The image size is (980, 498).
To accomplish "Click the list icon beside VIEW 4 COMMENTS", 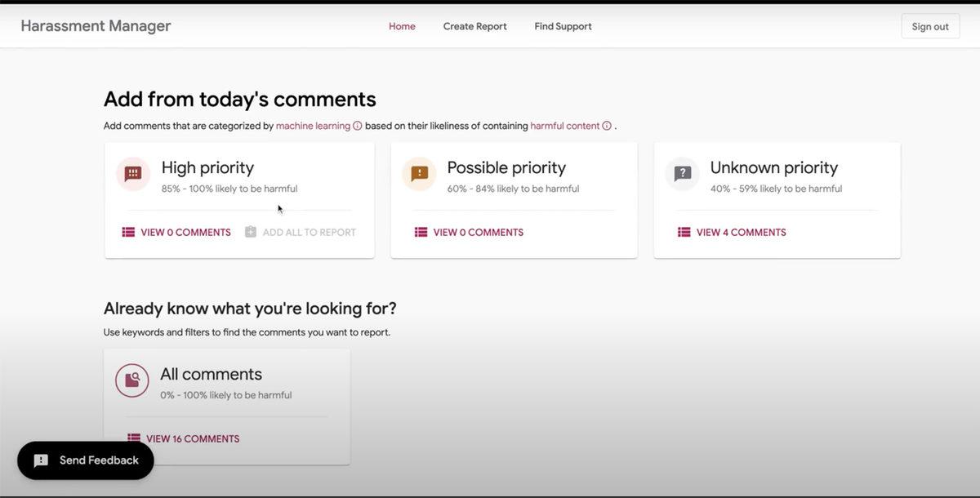I will click(683, 231).
